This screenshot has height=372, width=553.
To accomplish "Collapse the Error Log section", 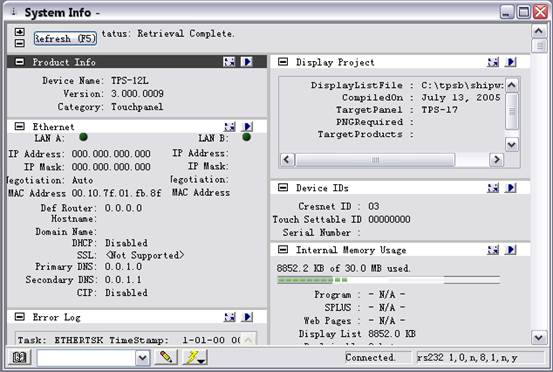I will 20,317.
